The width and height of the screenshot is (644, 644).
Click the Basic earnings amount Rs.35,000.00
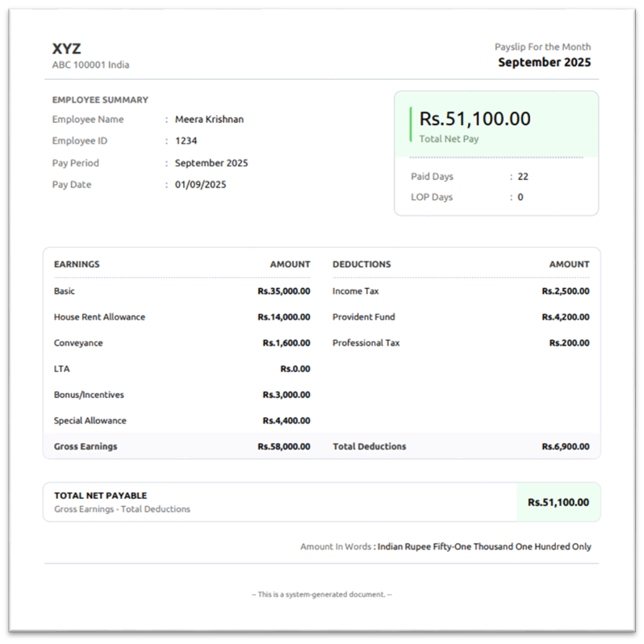click(283, 291)
